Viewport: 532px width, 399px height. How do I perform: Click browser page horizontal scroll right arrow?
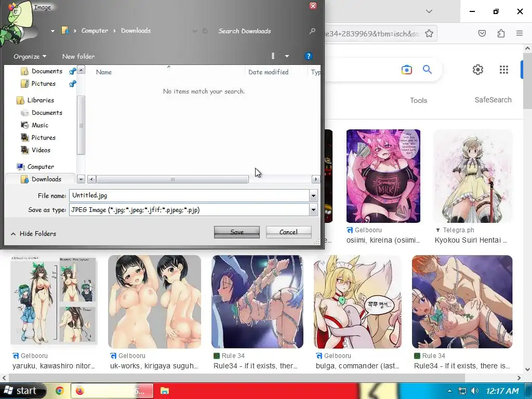(x=519, y=378)
